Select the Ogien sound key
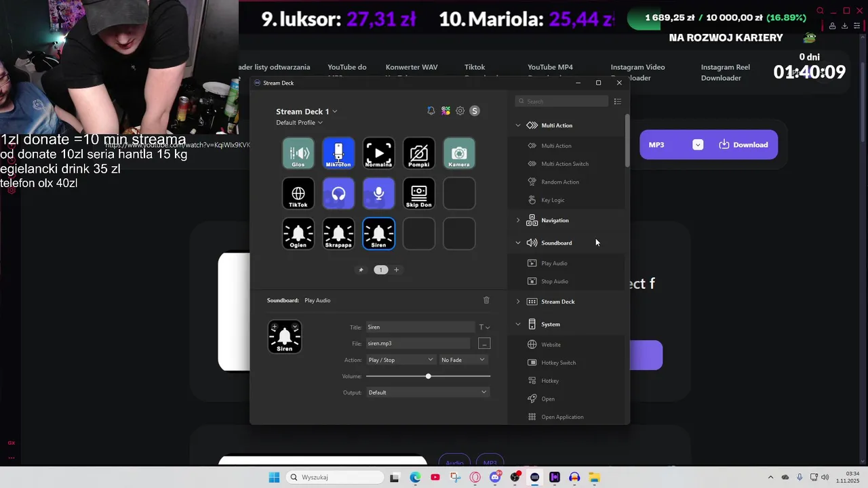868x488 pixels. (x=298, y=234)
